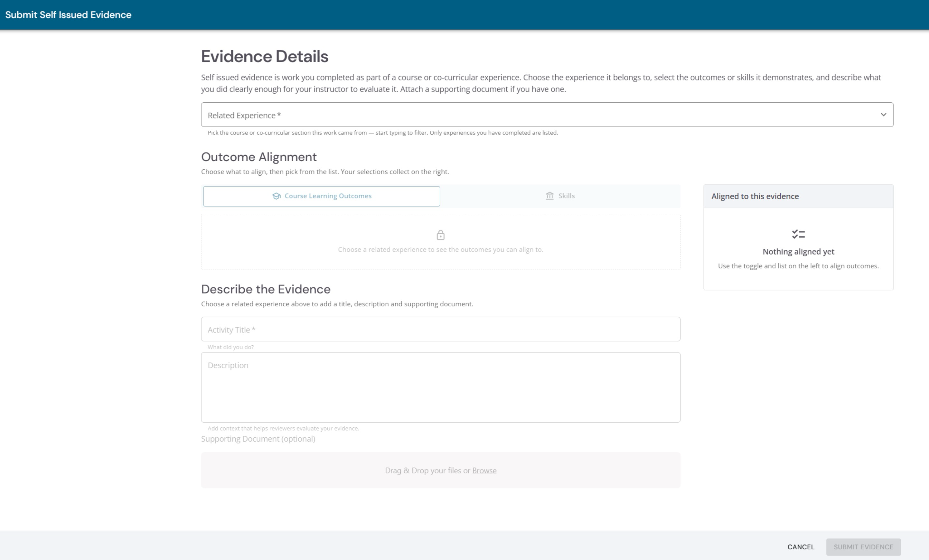Click the CANCEL button
Image resolution: width=929 pixels, height=560 pixels.
[x=801, y=547]
